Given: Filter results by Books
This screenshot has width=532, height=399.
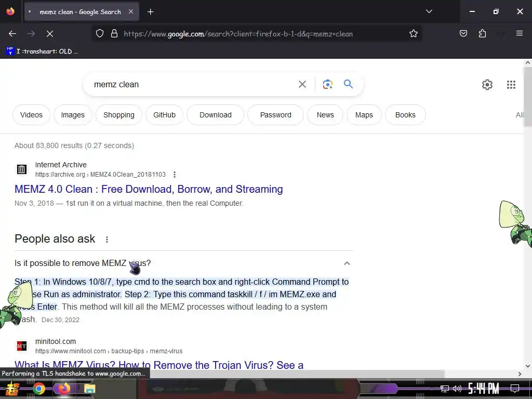Looking at the screenshot, I should coord(405,115).
